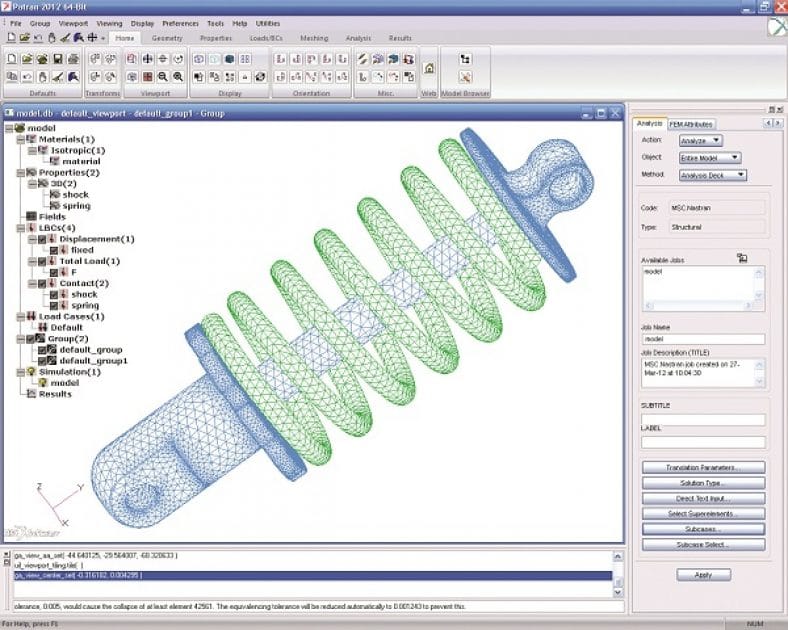Screen dimensions: 788x630
Task: Click the Job Description scrollbar
Action: tap(759, 373)
